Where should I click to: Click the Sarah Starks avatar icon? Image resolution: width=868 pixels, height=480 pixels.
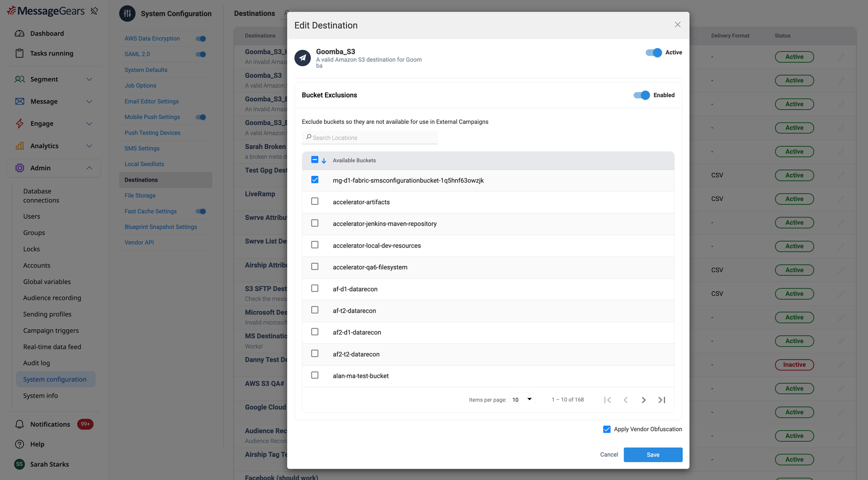click(19, 464)
